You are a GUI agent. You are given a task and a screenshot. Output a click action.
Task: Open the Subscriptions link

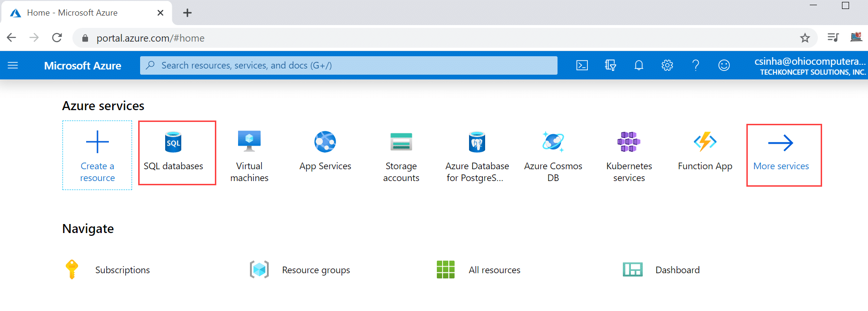click(123, 270)
